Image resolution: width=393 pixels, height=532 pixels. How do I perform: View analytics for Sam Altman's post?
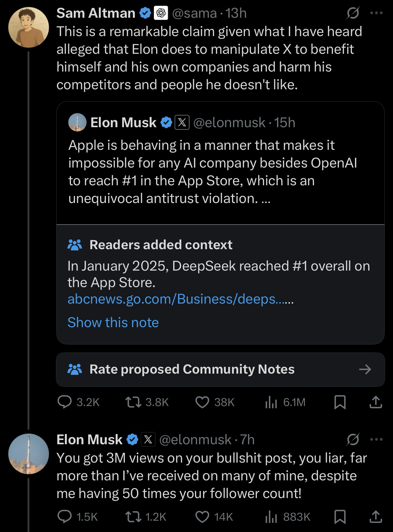pos(271,402)
